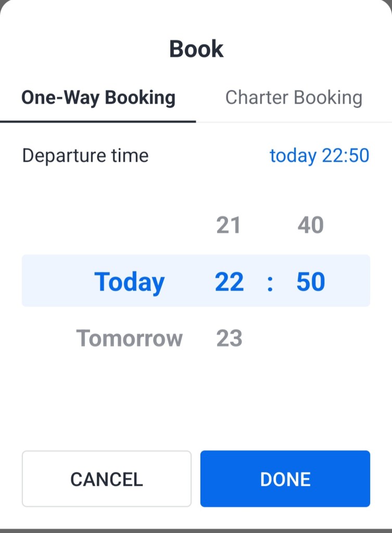392x533 pixels.
Task: Tap the 'Book' dialog title
Action: pos(196,49)
